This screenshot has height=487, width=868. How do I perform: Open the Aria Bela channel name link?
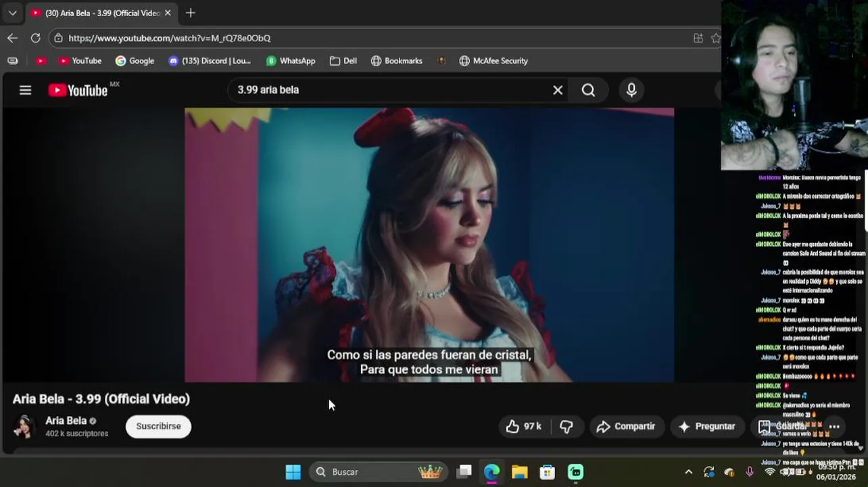point(66,421)
